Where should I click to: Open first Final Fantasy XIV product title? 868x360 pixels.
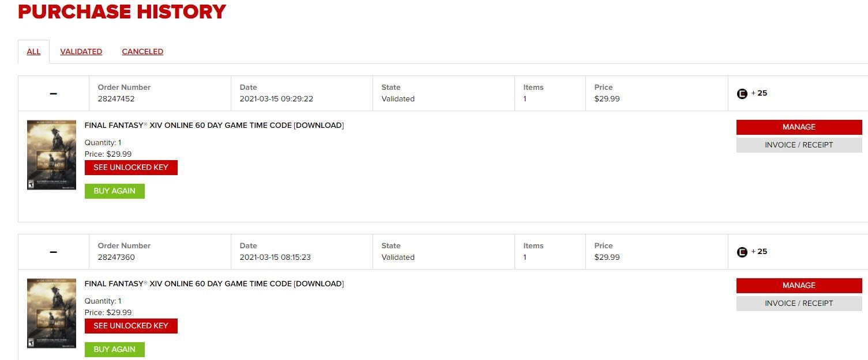point(214,126)
